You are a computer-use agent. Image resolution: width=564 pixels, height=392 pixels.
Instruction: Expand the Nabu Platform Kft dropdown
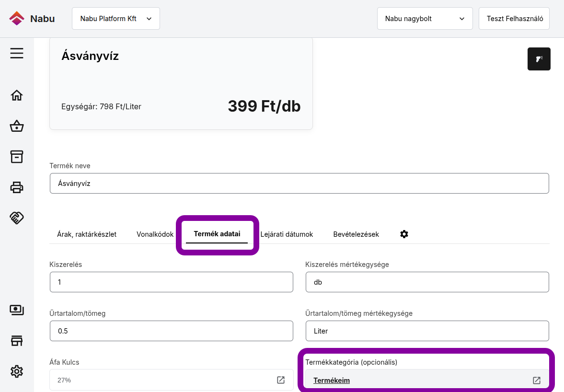click(116, 19)
